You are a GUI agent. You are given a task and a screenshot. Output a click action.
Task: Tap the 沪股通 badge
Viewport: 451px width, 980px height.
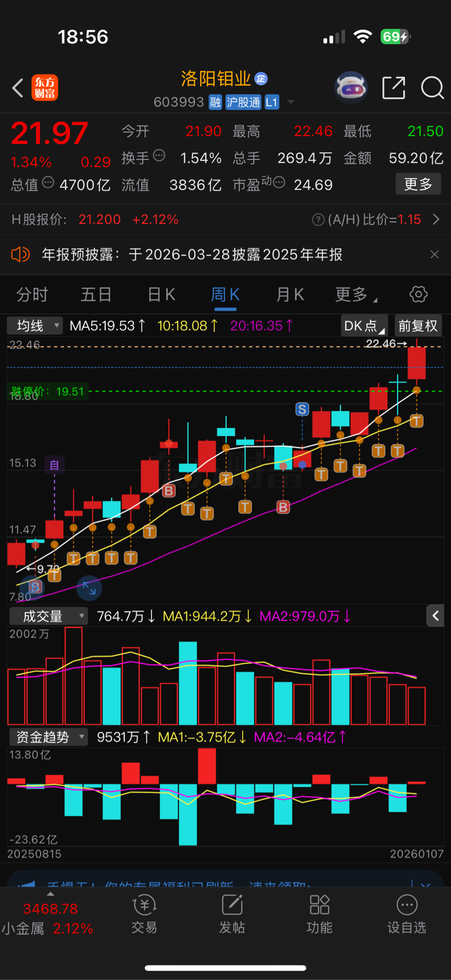tap(243, 102)
